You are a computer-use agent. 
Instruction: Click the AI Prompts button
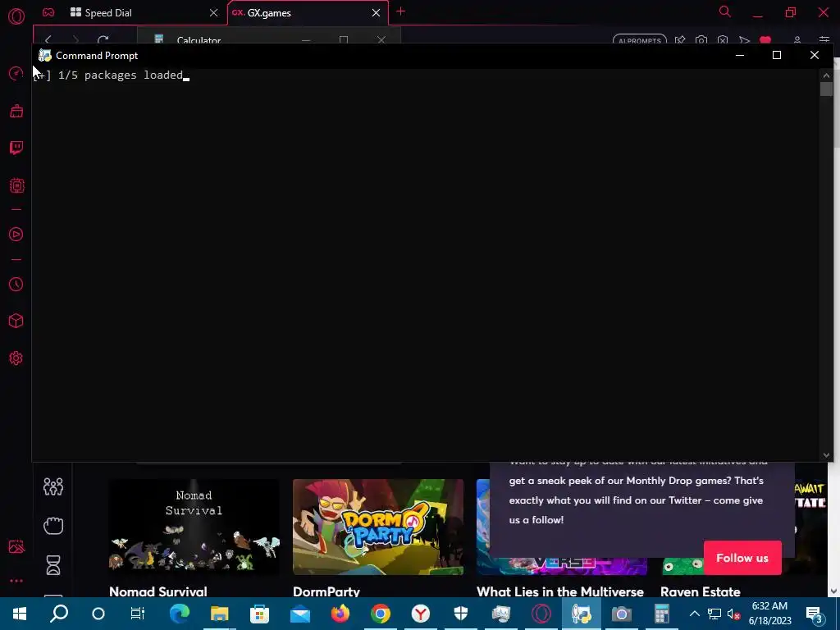click(640, 40)
